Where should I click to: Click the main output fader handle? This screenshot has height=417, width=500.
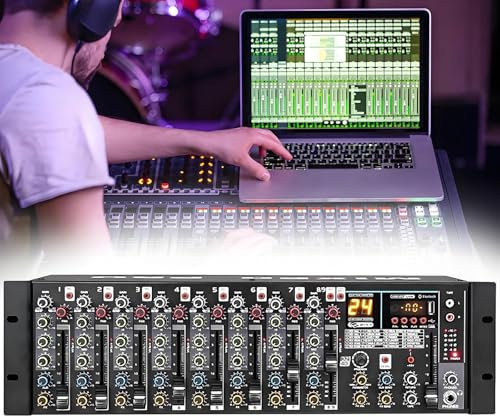[x=431, y=397]
